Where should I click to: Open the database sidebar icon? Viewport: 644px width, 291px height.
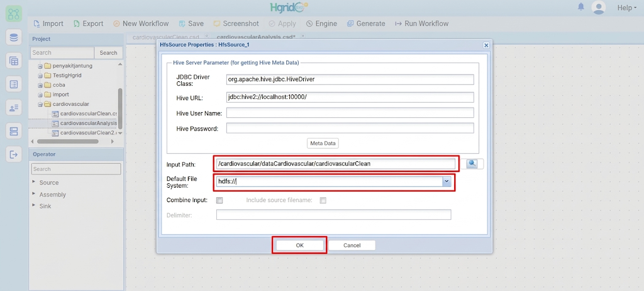pyautogui.click(x=14, y=38)
